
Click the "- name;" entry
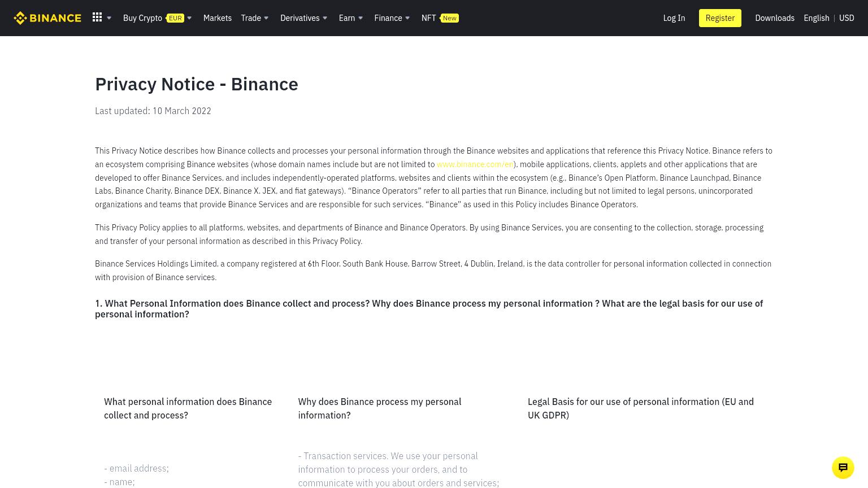click(119, 482)
